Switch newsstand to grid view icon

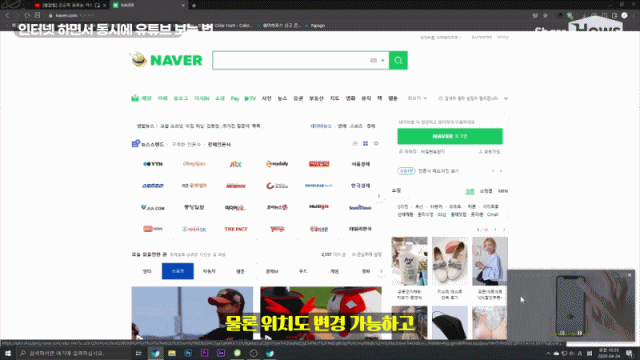point(365,144)
